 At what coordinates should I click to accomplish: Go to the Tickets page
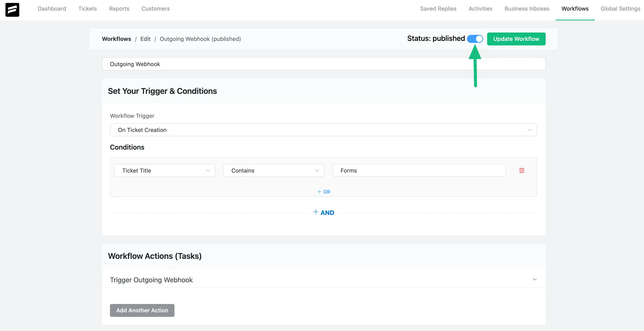[x=87, y=9]
